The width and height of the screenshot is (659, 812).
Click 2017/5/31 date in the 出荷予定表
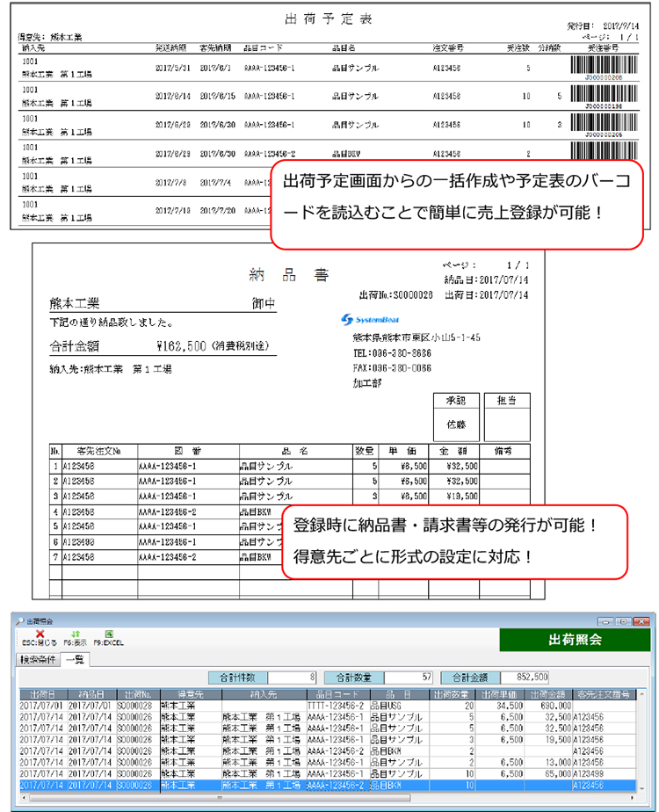click(x=173, y=69)
